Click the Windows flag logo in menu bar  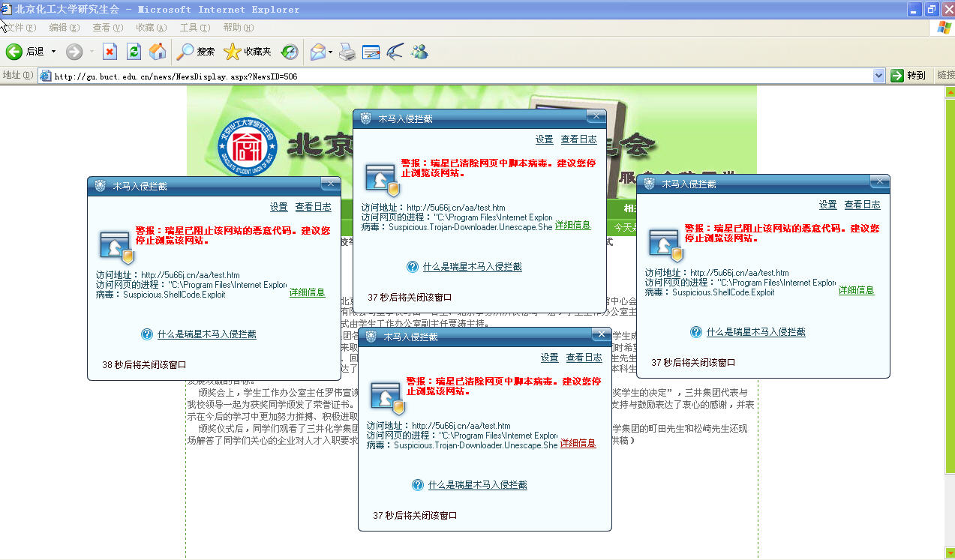pos(944,28)
